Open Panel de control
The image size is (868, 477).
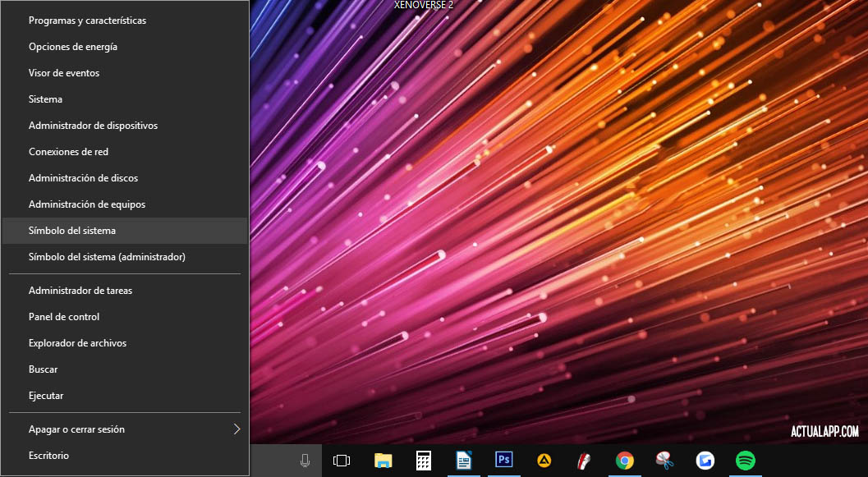coord(125,317)
